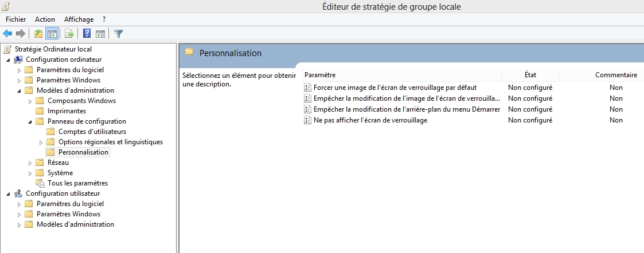Expand Options régionales et linguistiques node
The width and height of the screenshot is (644, 253).
tap(41, 143)
